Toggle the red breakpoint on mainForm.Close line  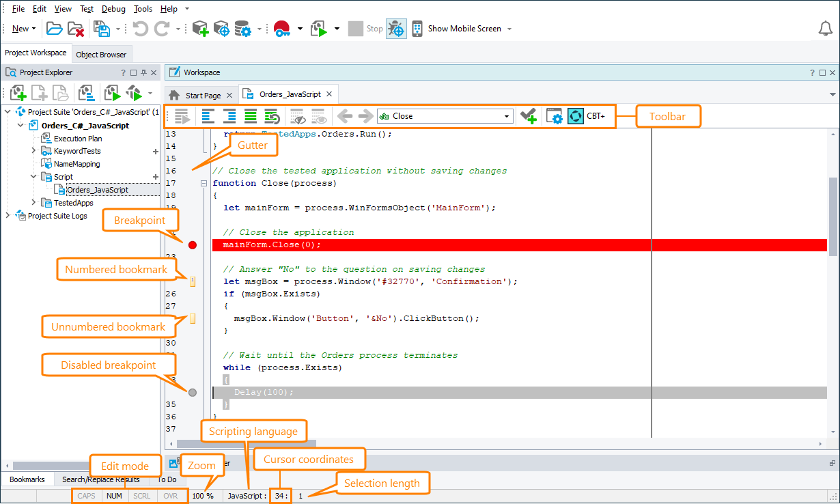click(x=192, y=244)
